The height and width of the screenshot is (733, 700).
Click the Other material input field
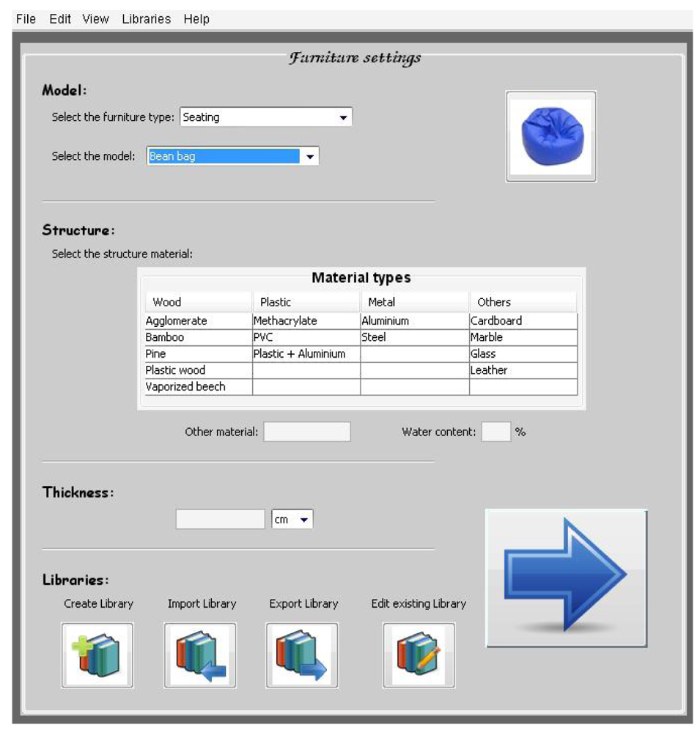307,432
